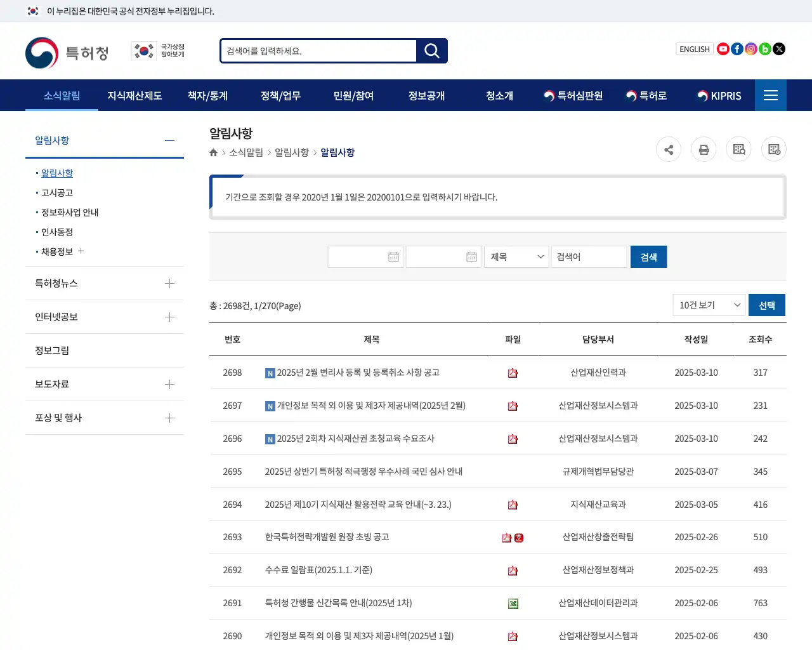Open the Facebook page icon
Viewport: 812px width, 650px height.
pyautogui.click(x=737, y=49)
